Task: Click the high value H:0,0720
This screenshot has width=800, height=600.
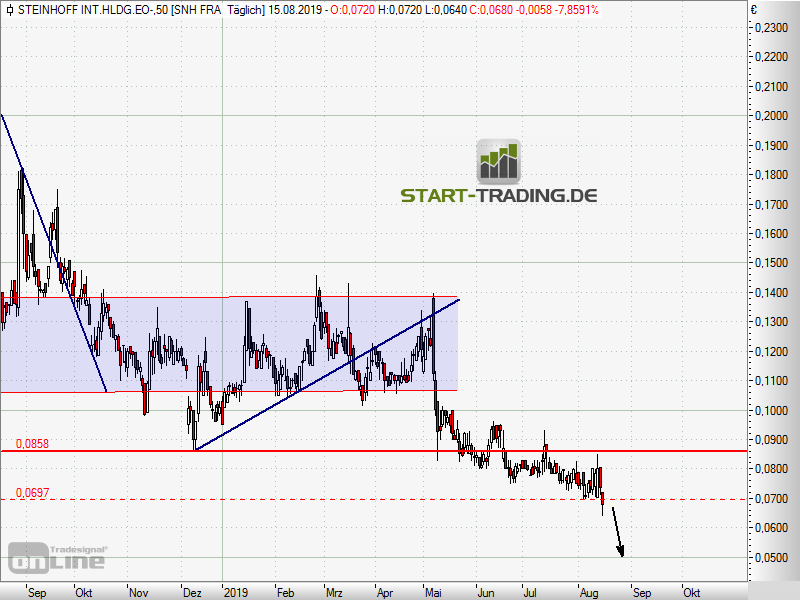Action: pos(400,10)
